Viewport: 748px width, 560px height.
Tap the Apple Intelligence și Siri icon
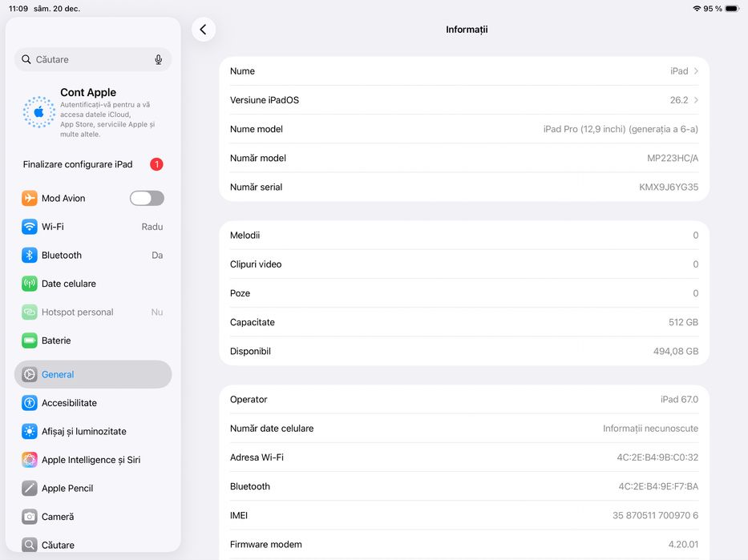click(29, 460)
